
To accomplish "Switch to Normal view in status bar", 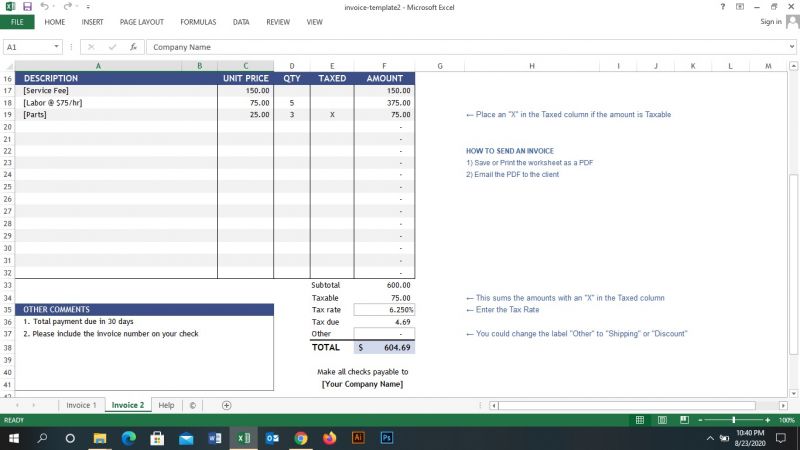I will pos(640,420).
